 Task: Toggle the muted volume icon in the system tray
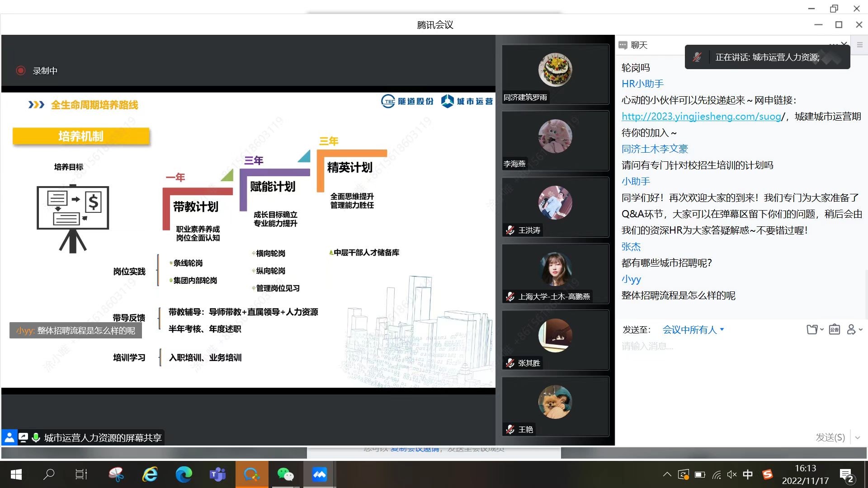pos(732,474)
